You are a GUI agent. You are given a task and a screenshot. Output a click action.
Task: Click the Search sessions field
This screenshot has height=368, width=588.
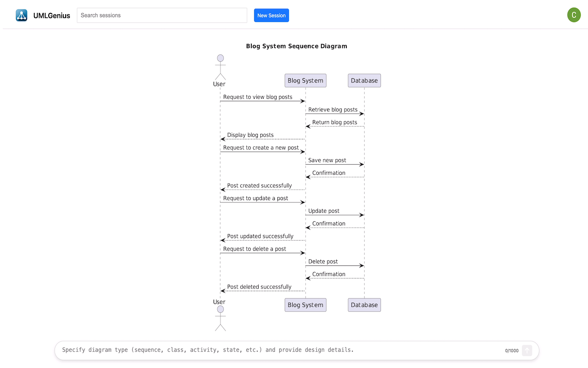pyautogui.click(x=162, y=15)
